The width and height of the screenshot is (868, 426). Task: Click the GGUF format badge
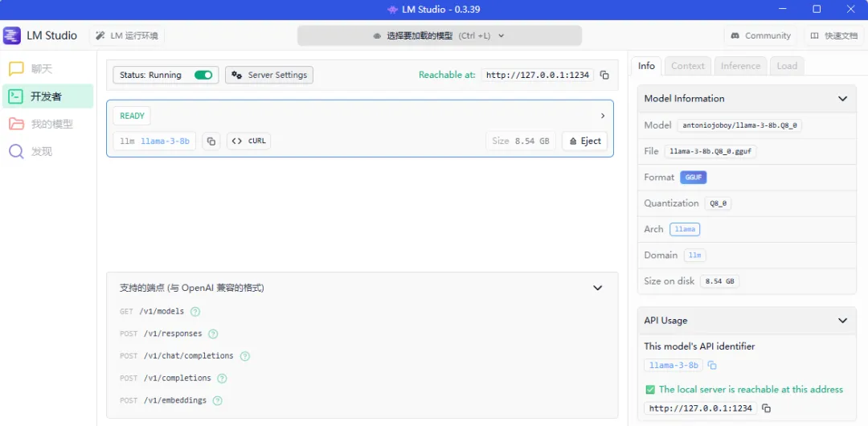(693, 178)
